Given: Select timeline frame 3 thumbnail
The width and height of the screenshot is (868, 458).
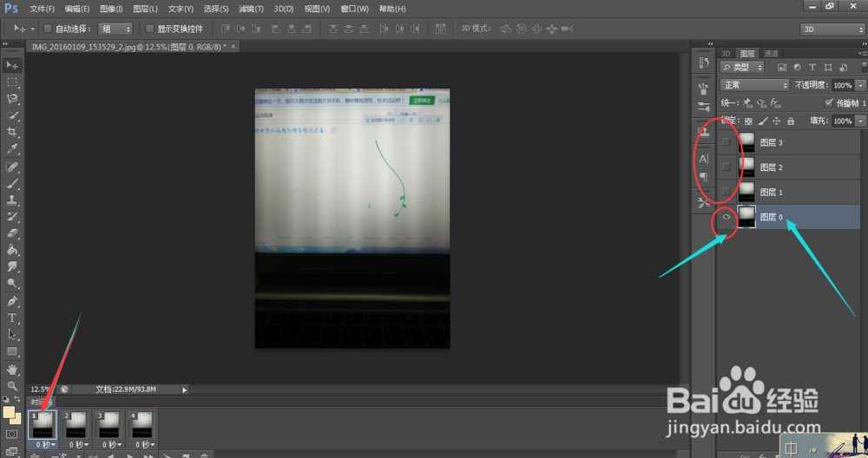Looking at the screenshot, I should [x=108, y=424].
